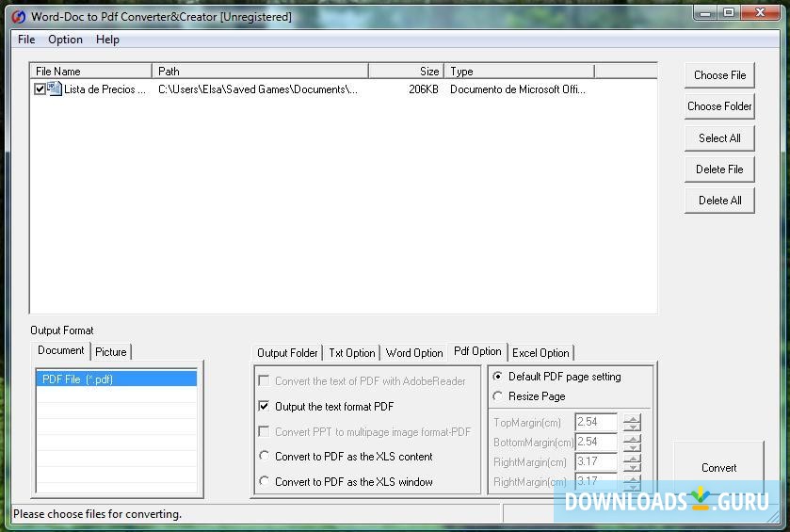Select the Resize Page radio button
This screenshot has width=790, height=532.
tap(498, 396)
